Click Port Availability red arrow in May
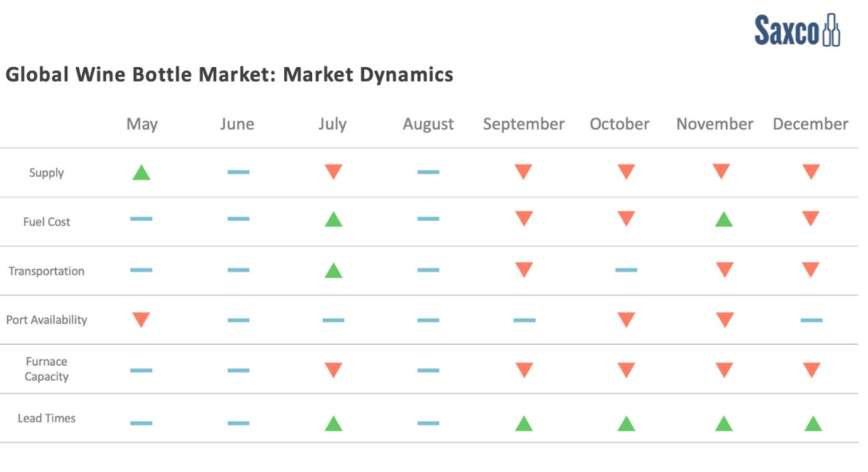 coord(142,320)
